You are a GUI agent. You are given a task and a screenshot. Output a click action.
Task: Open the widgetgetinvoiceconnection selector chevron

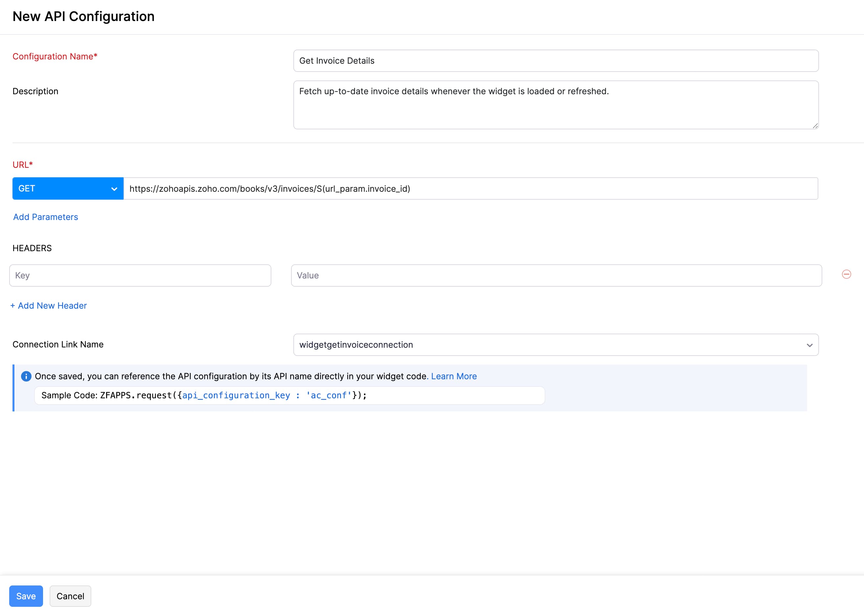pos(810,345)
